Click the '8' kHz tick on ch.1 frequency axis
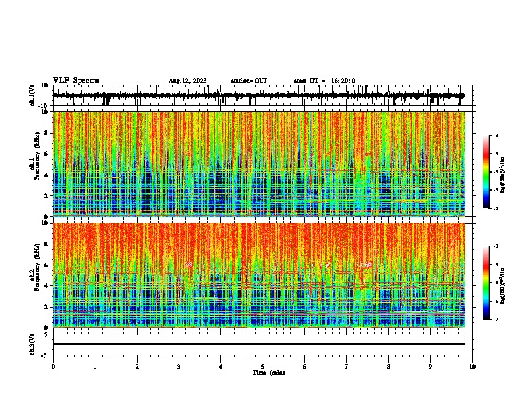The width and height of the screenshot is (532, 411). pos(47,133)
